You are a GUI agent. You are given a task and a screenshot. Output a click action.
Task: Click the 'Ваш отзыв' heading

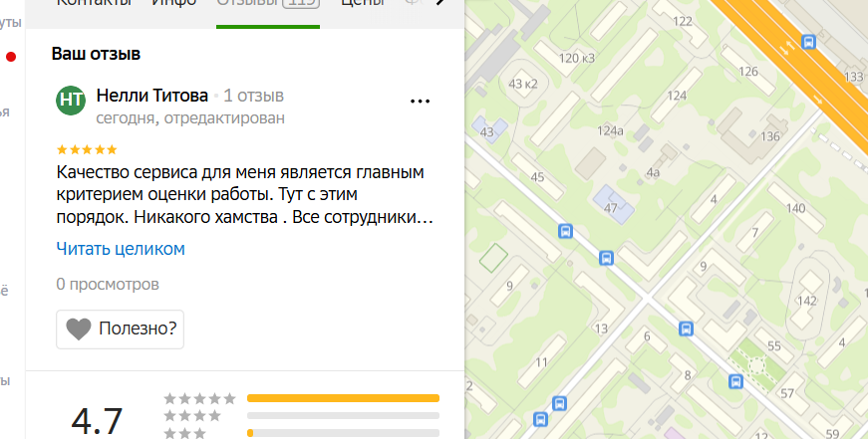click(x=96, y=54)
